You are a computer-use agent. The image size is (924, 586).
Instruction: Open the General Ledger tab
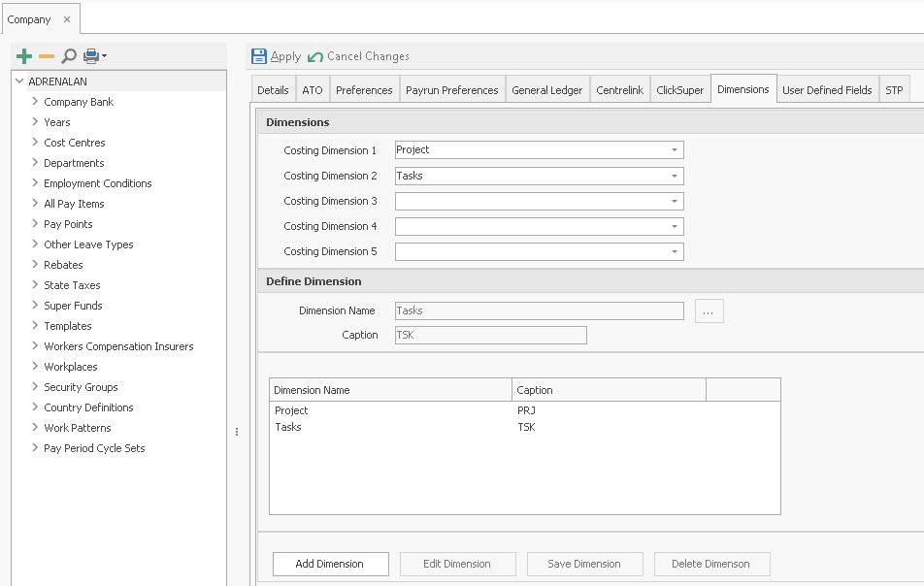546,90
